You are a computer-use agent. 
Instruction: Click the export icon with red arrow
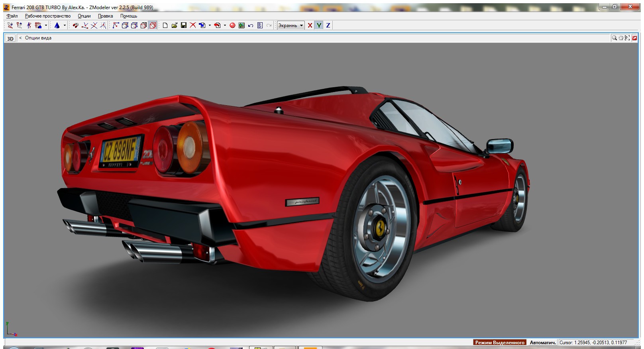[x=218, y=25]
